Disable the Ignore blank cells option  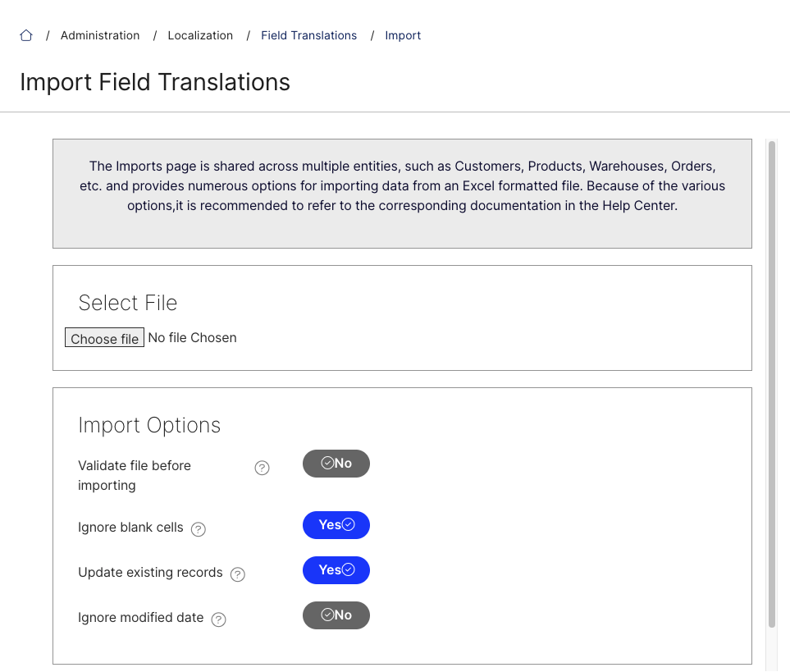pyautogui.click(x=336, y=524)
